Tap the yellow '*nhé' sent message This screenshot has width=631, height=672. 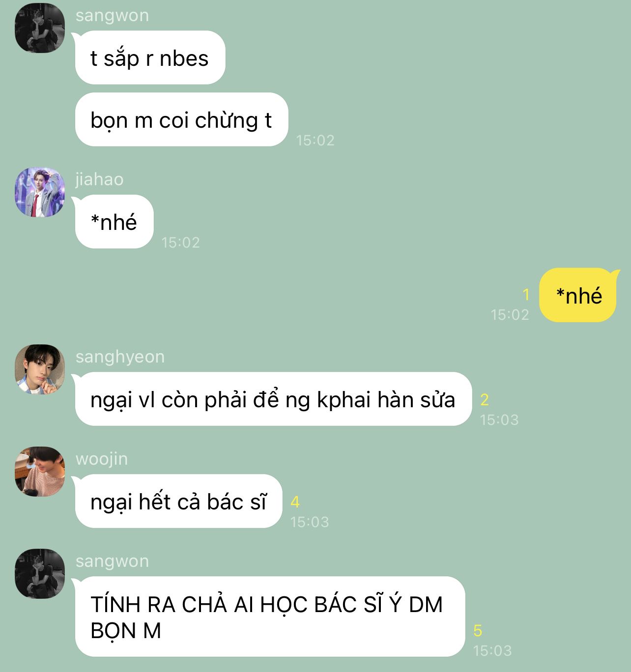coord(578,295)
